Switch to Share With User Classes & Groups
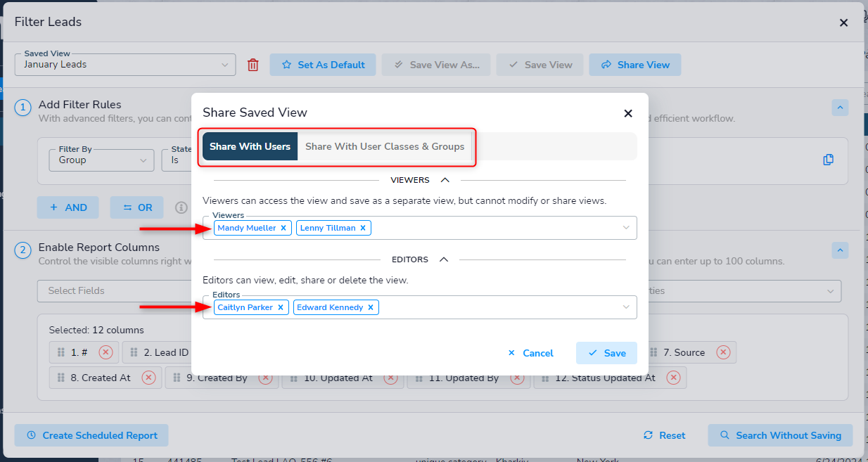 tap(385, 146)
